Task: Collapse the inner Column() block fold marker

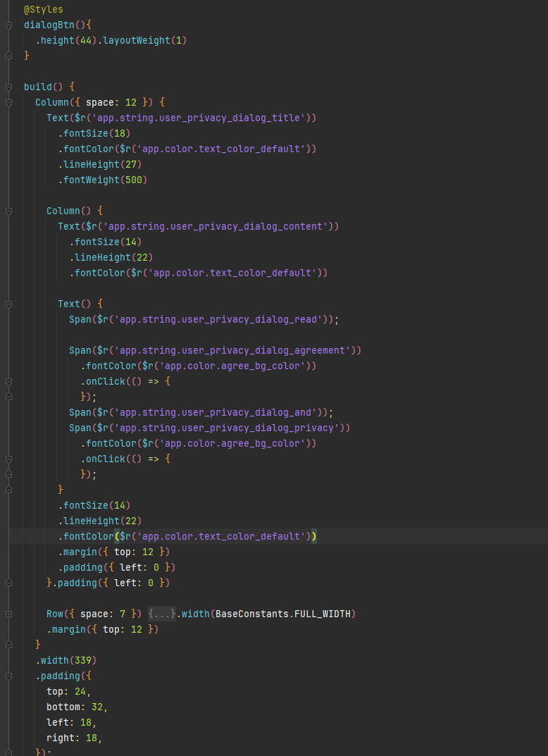Action: (8, 211)
